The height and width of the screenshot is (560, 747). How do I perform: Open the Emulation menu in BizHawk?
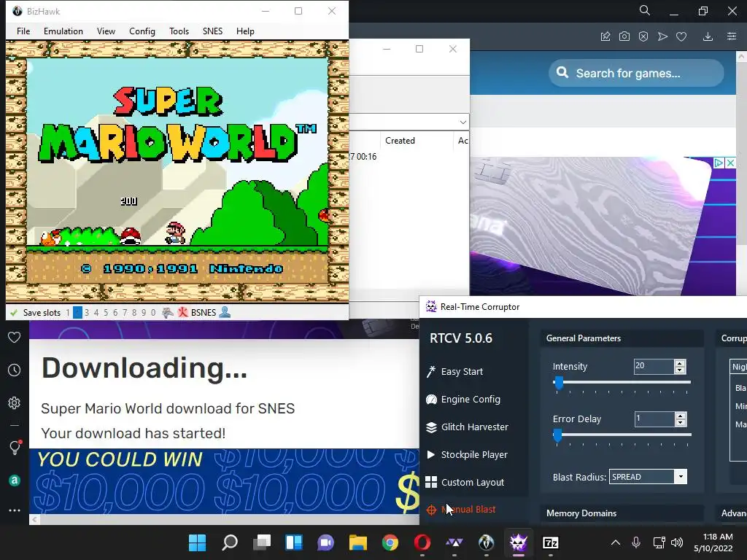pyautogui.click(x=63, y=31)
